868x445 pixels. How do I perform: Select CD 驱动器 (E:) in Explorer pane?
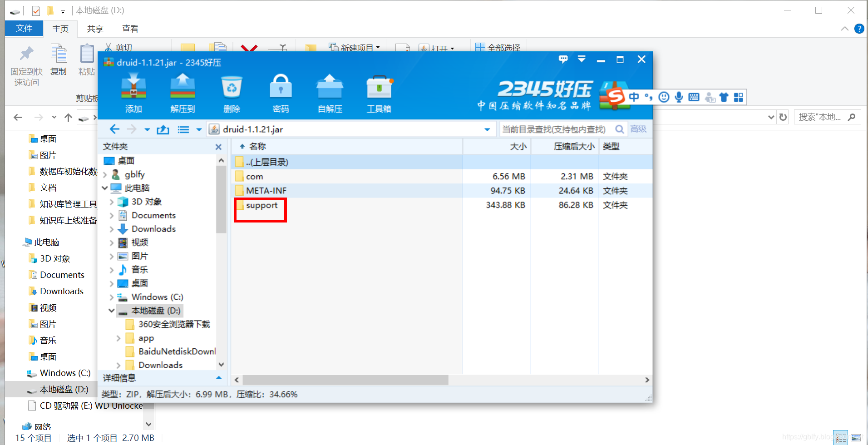(x=85, y=405)
